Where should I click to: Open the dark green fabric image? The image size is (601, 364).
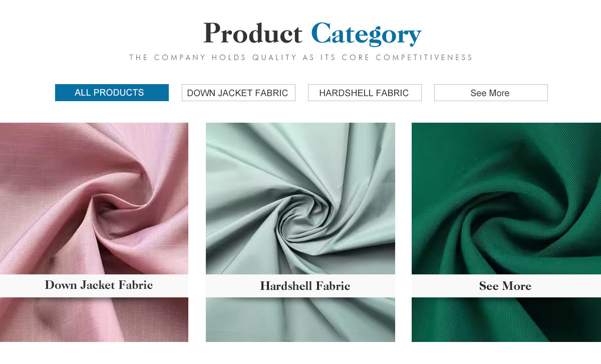click(506, 198)
